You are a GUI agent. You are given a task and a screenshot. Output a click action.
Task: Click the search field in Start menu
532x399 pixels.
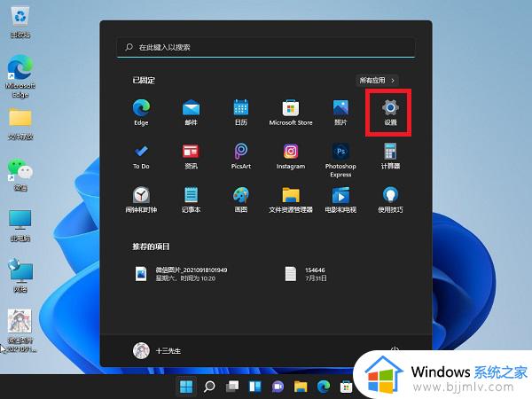point(266,48)
